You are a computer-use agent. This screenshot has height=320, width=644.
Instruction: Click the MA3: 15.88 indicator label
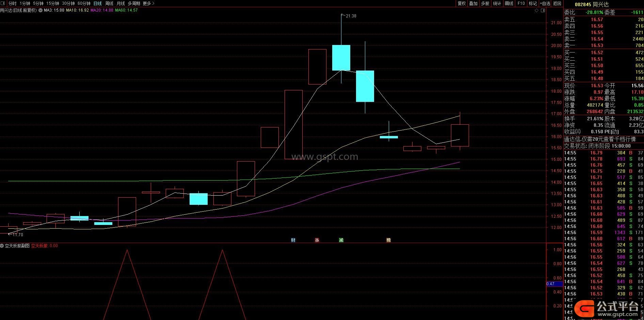click(54, 10)
